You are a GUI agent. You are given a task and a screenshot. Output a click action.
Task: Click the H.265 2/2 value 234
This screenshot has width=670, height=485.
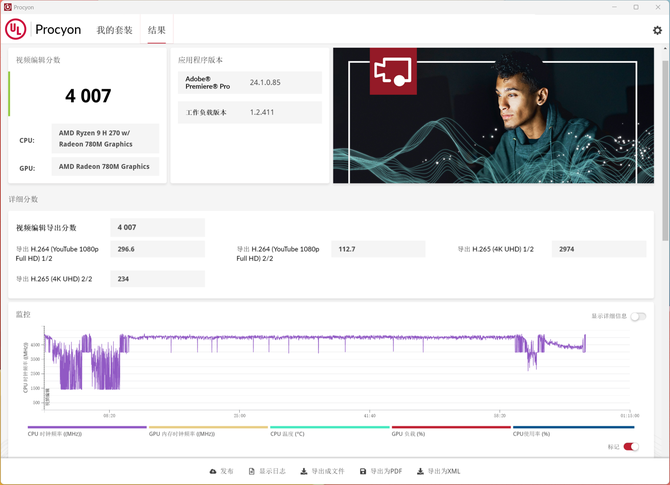[x=157, y=279]
